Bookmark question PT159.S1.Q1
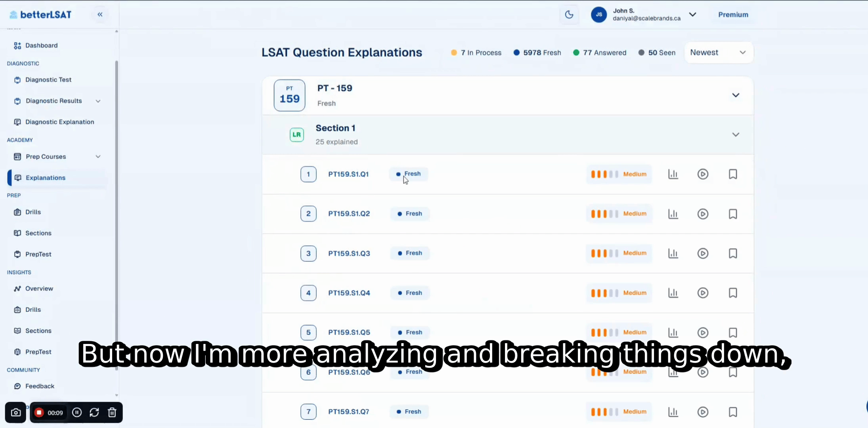The width and height of the screenshot is (868, 428). (733, 174)
